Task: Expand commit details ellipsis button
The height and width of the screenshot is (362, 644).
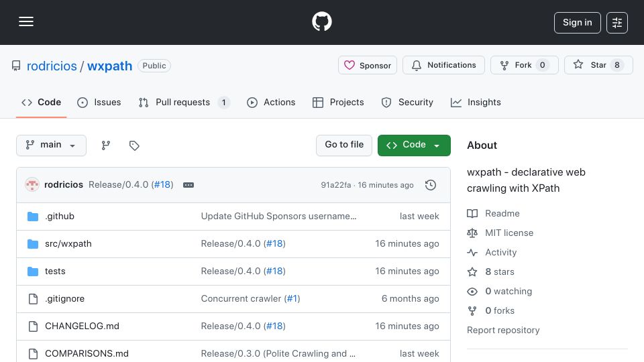Action: pyautogui.click(x=189, y=185)
